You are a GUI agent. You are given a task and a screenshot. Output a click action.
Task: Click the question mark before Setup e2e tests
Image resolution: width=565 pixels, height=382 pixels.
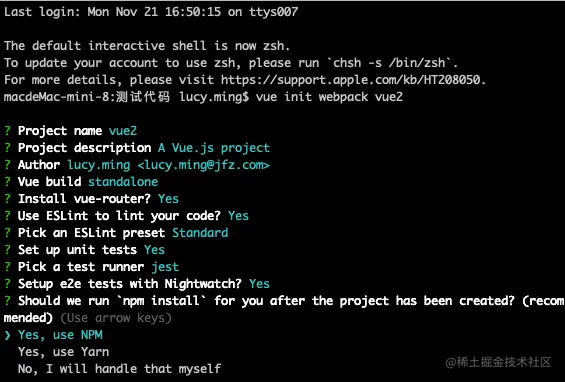7,284
